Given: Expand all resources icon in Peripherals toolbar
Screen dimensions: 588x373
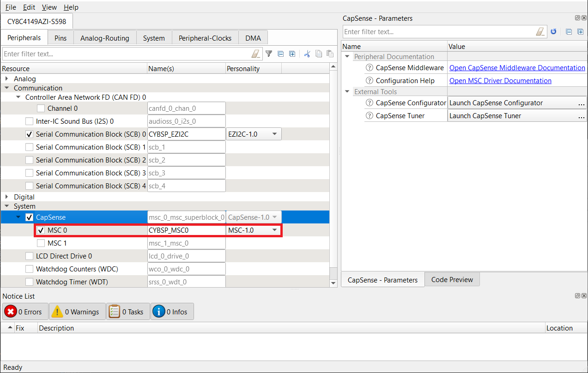Looking at the screenshot, I should 292,54.
